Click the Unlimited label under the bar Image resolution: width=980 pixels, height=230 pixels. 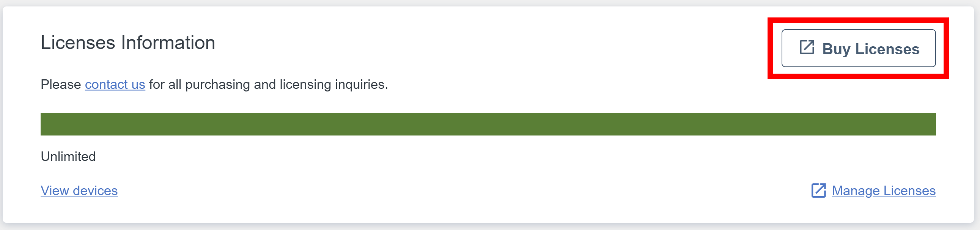68,156
